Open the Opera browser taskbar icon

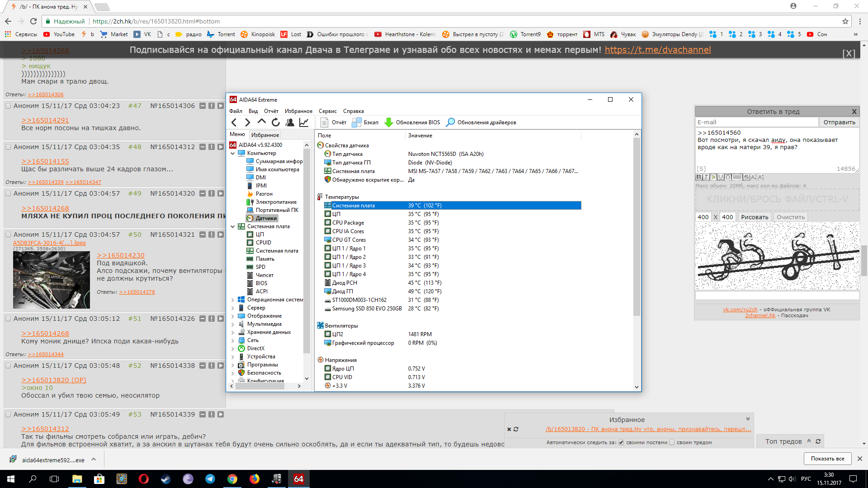pyautogui.click(x=144, y=479)
